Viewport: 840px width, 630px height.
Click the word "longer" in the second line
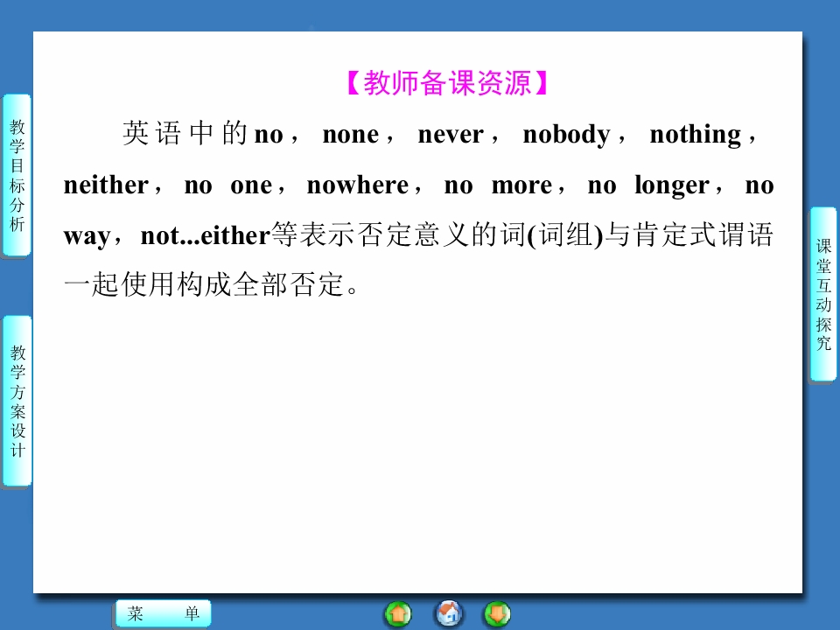click(x=672, y=186)
